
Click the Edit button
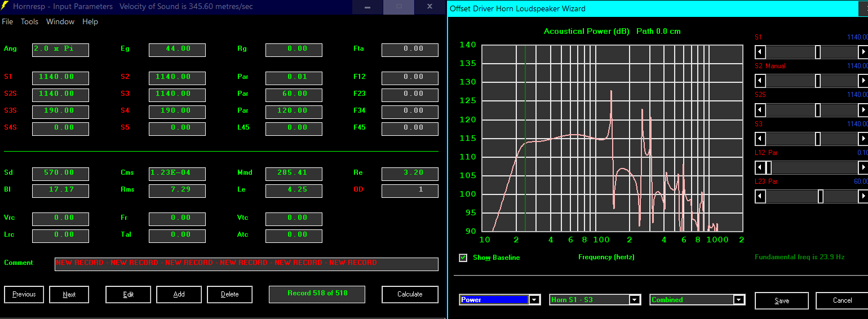coord(128,294)
